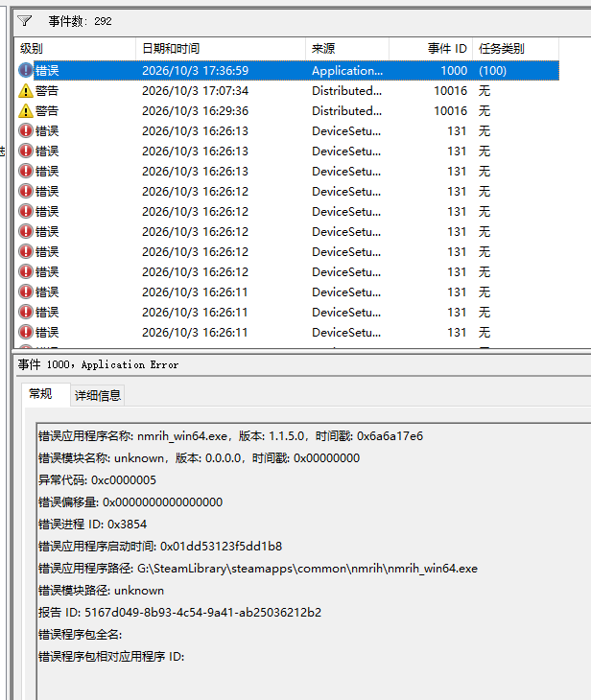Click Distributed... source in the 17:07:34 row

[x=346, y=91]
